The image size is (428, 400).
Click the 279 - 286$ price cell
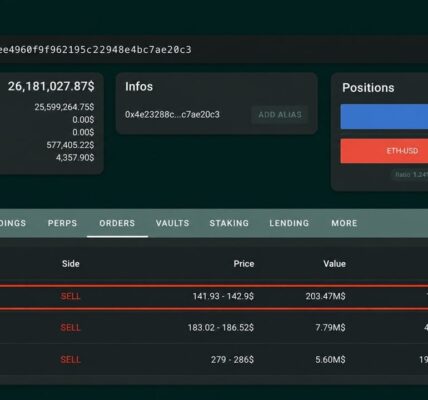click(x=232, y=360)
